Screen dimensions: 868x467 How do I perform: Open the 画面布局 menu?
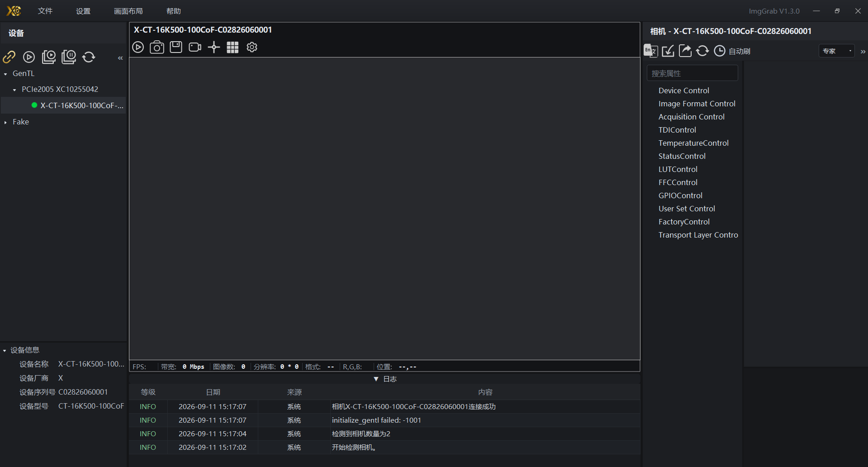pos(128,11)
